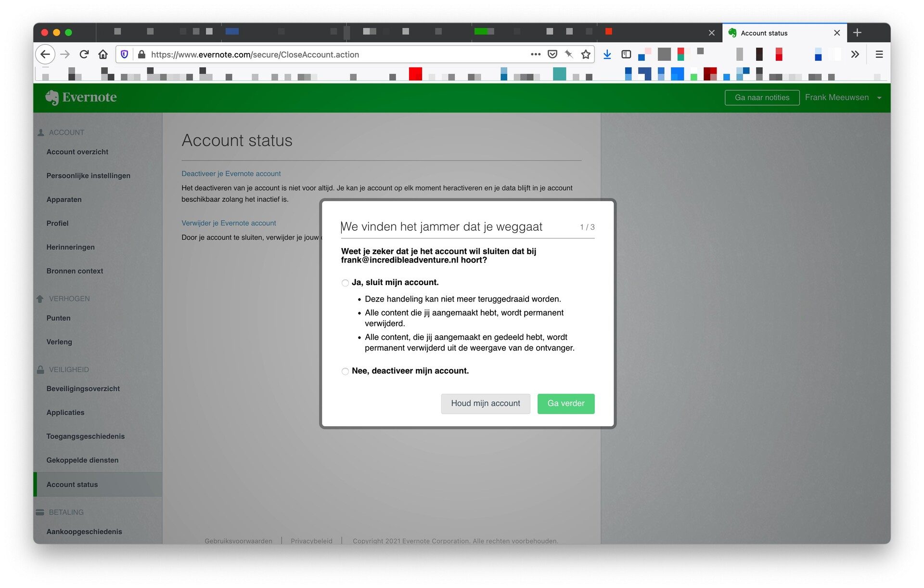Click 'Houd mijn account' to keep account
Image resolution: width=924 pixels, height=588 pixels.
click(485, 403)
